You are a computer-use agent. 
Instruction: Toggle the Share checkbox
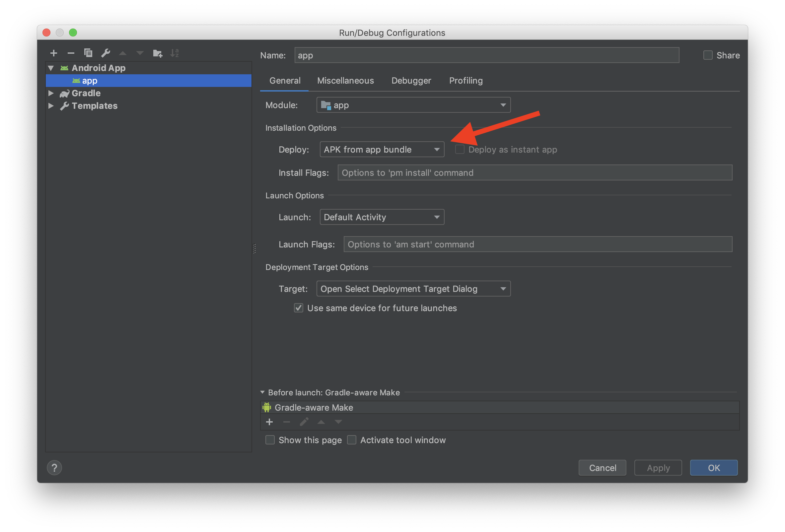tap(708, 55)
